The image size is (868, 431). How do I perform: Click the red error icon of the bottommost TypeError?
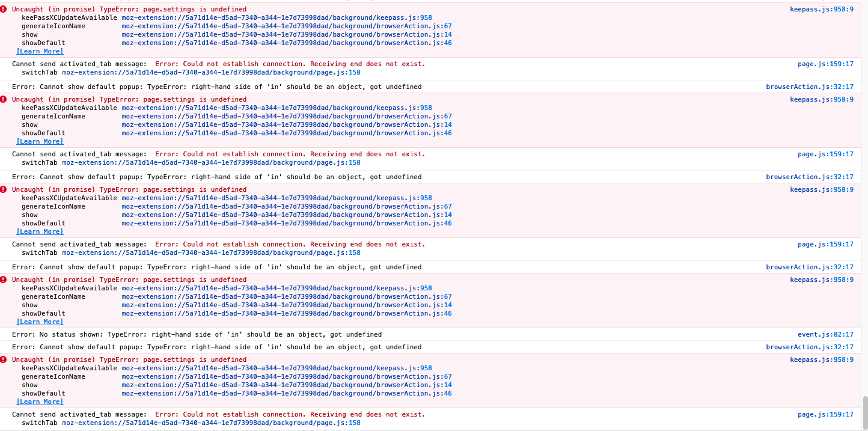pos(4,359)
